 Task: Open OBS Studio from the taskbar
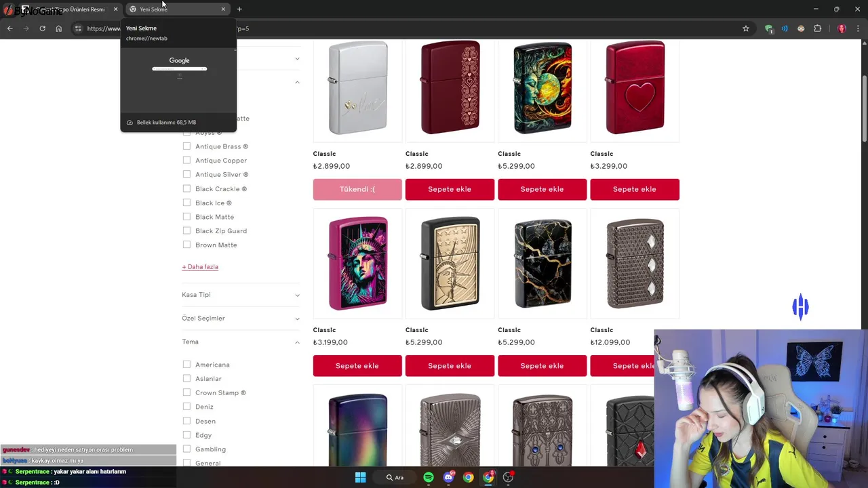(508, 477)
